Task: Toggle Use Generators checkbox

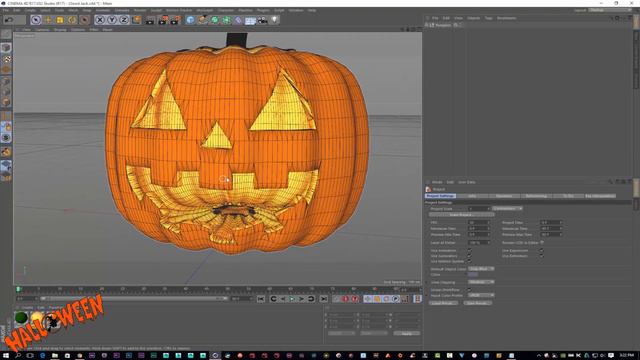Action: point(469,256)
